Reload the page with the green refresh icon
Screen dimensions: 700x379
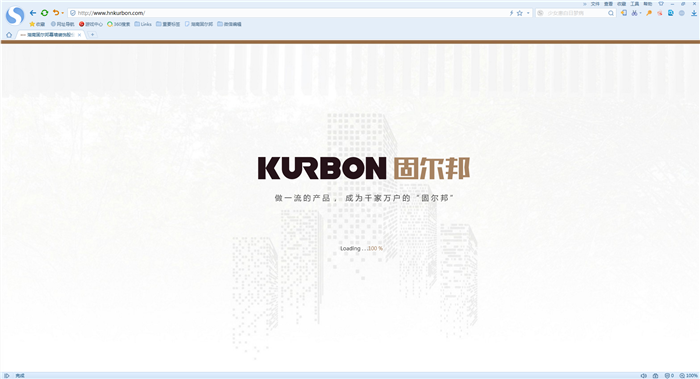pyautogui.click(x=44, y=13)
